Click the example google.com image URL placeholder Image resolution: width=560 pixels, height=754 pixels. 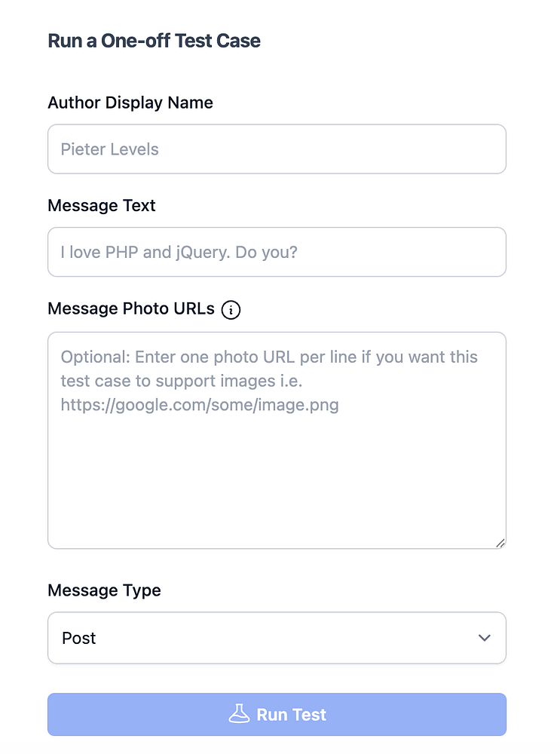click(200, 405)
